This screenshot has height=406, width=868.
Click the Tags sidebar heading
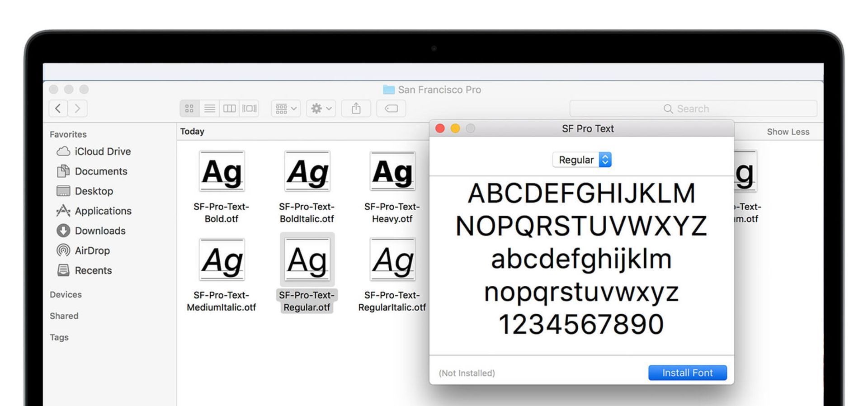click(x=59, y=337)
